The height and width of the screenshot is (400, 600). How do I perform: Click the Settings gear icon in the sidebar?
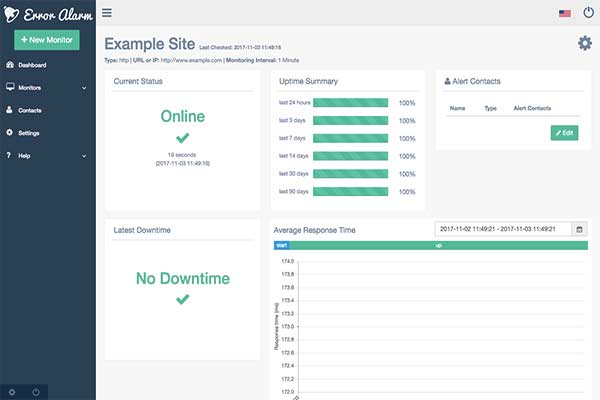click(10, 132)
